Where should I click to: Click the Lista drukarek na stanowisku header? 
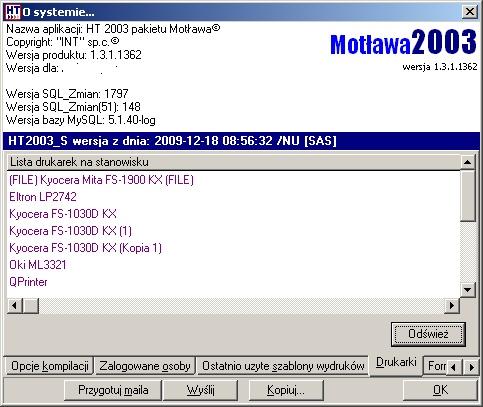pos(233,162)
